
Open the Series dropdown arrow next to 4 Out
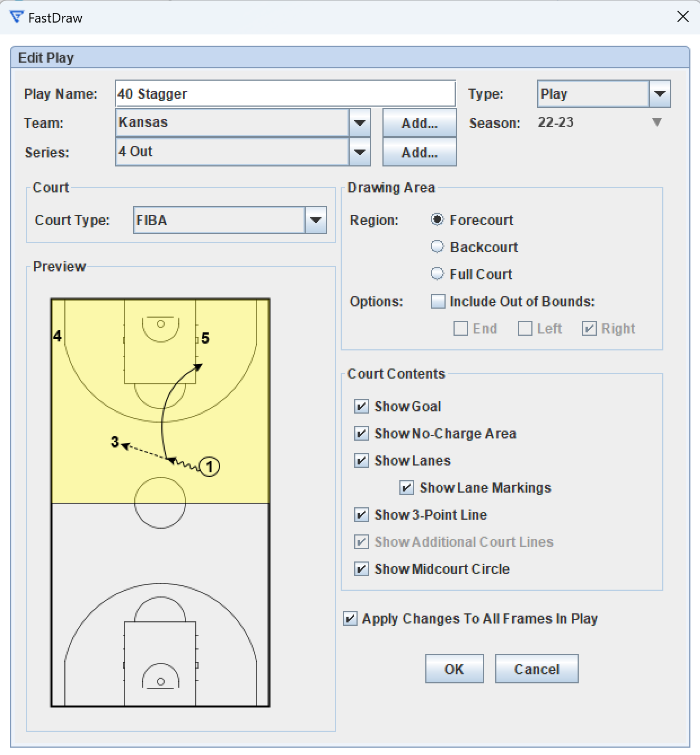[x=360, y=152]
